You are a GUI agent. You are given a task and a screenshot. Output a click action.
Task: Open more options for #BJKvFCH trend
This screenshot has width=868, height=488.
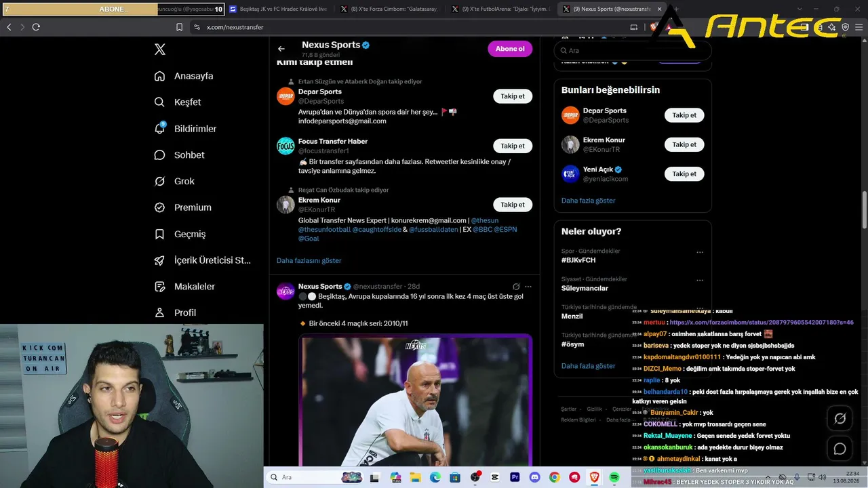[700, 252]
